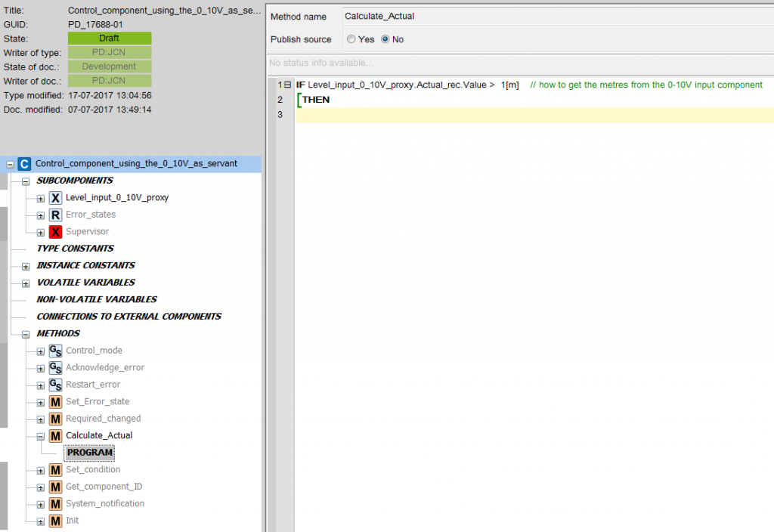Select Yes for Publish source

click(351, 39)
